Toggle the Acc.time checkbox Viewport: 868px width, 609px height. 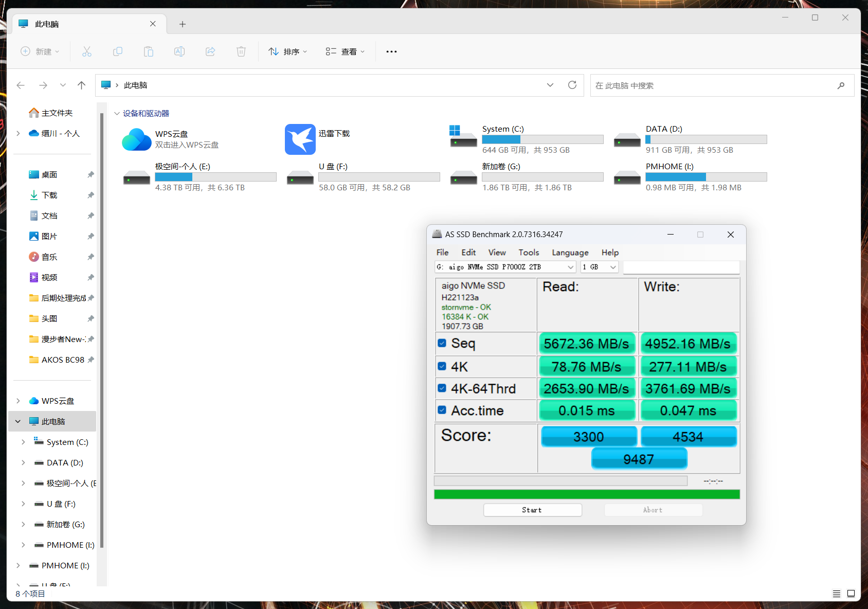click(x=442, y=410)
